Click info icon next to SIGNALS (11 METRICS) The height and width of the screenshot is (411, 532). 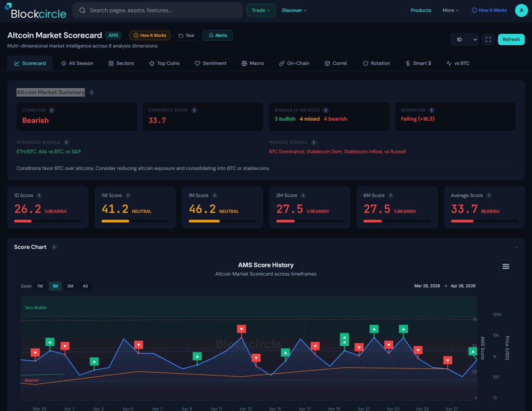[326, 110]
